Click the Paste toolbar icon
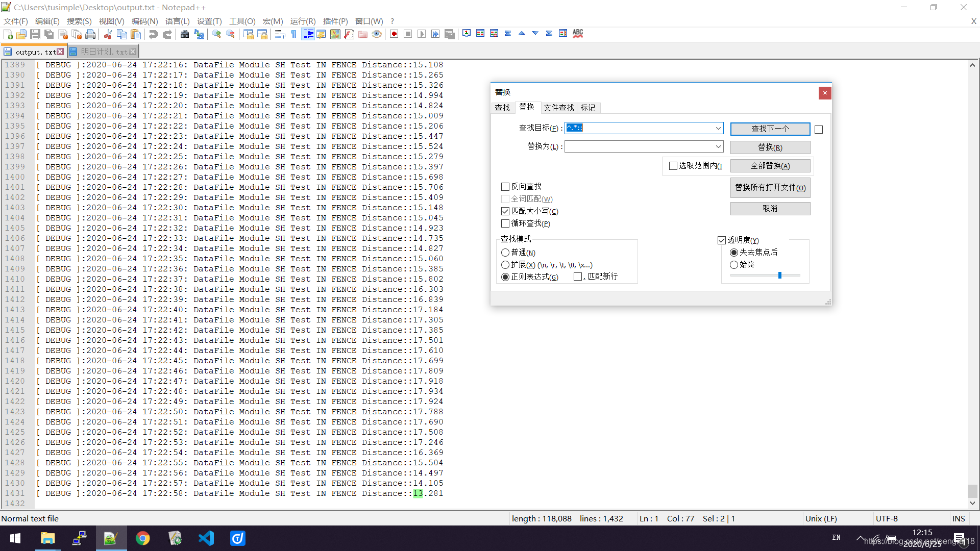The height and width of the screenshot is (551, 980). [136, 34]
